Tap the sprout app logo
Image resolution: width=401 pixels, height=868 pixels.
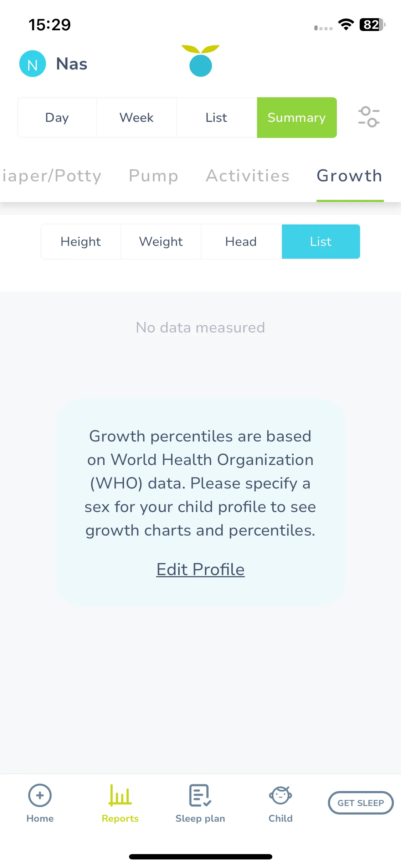(x=200, y=61)
